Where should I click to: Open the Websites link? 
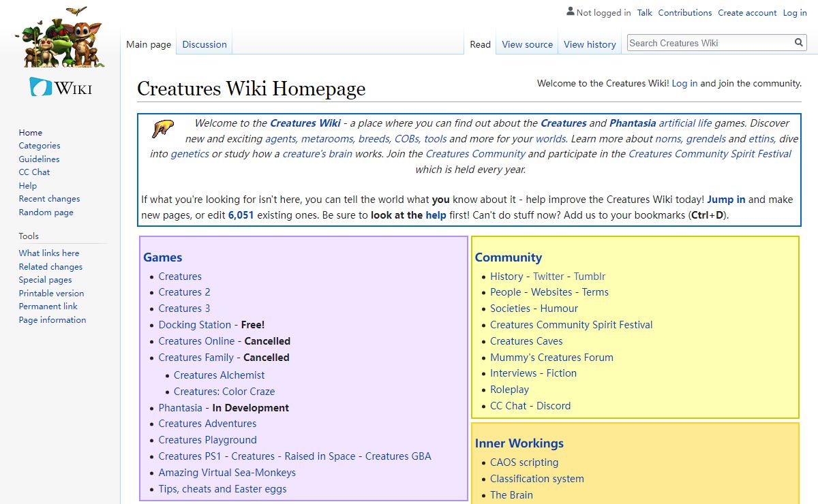[551, 292]
